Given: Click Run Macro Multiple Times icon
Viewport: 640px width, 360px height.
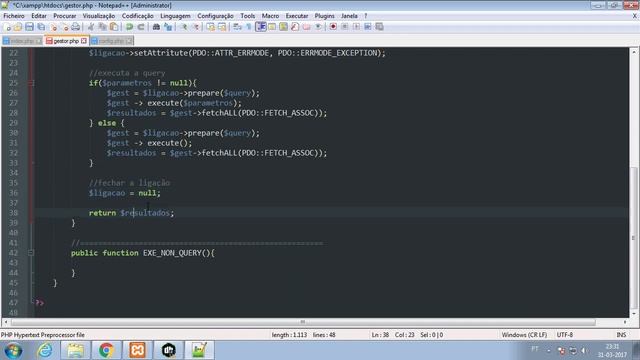Looking at the screenshot, I should (368, 27).
